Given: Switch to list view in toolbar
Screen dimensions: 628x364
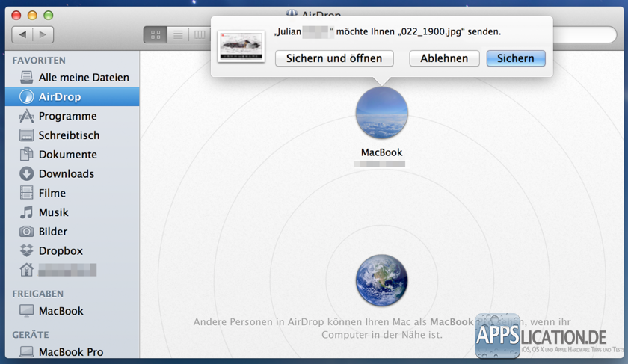Looking at the screenshot, I should [178, 35].
